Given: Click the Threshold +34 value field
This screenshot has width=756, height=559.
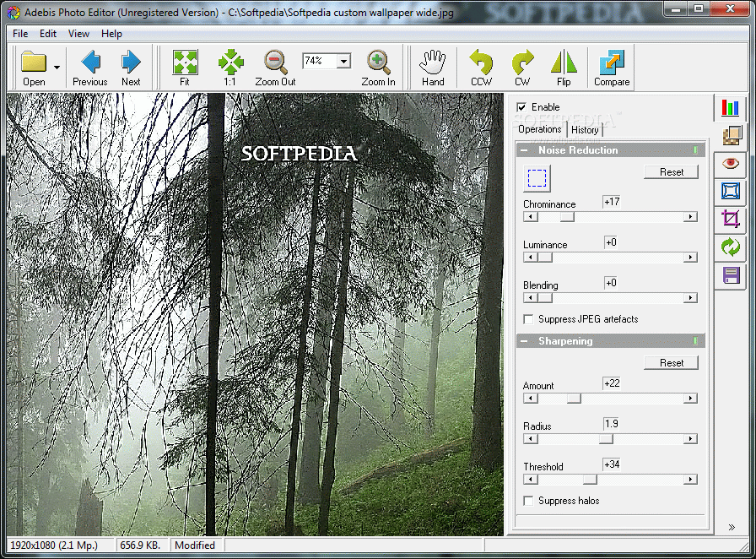Looking at the screenshot, I should point(612,464).
